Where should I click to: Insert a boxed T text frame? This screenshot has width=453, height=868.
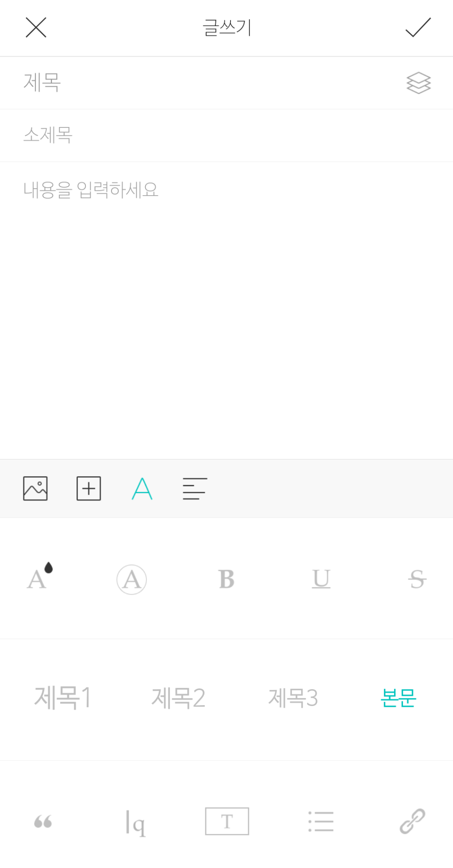click(227, 821)
